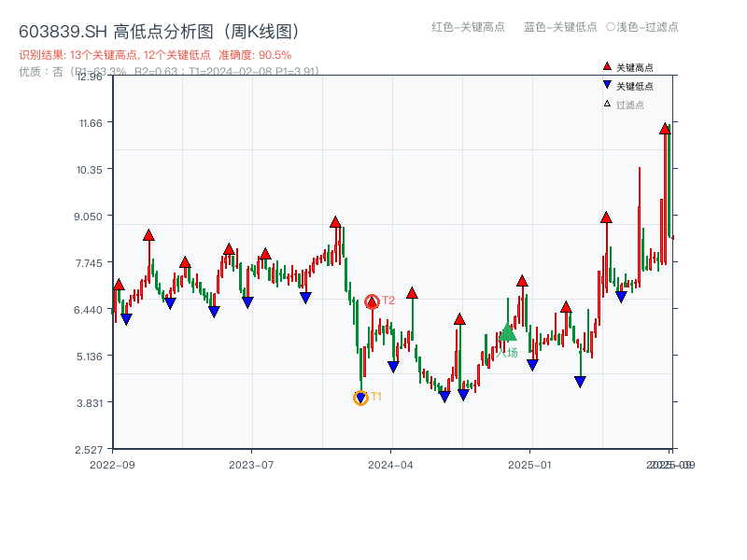Click the 9.050 y-axis label
The width and height of the screenshot is (747, 560).
pyautogui.click(x=88, y=217)
